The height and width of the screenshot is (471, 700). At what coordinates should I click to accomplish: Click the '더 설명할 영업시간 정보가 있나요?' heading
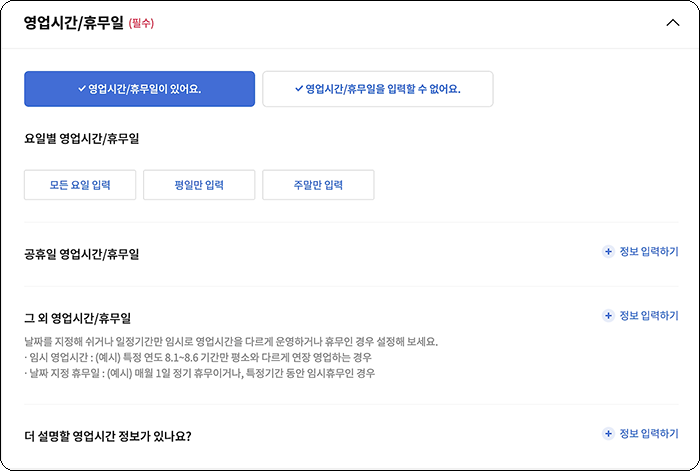click(x=108, y=436)
